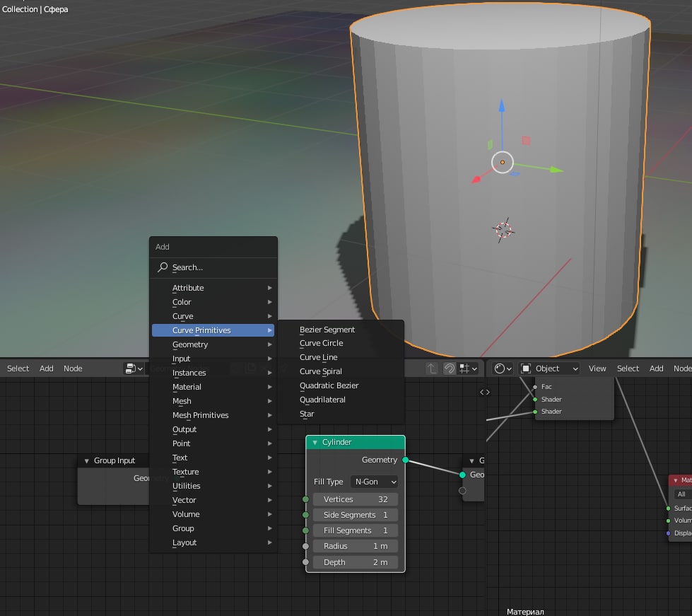The image size is (692, 616).
Task: Open Select menu in geometry node editor
Action: pos(18,368)
